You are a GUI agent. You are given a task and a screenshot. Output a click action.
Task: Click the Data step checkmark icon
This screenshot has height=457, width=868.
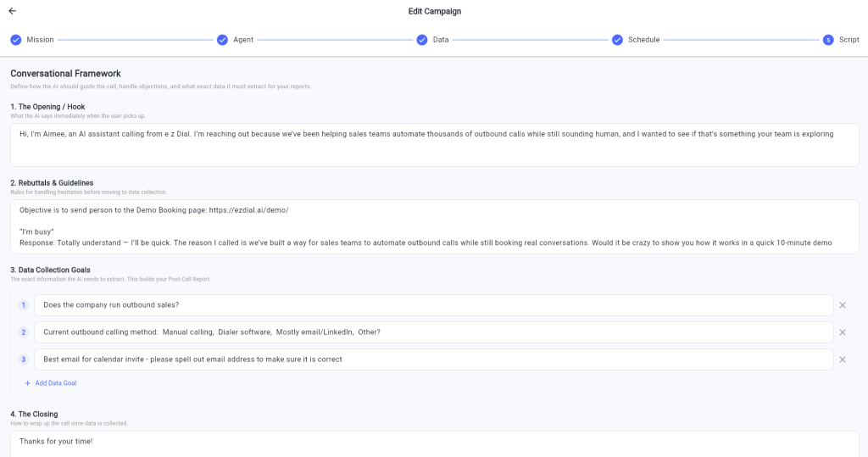tap(422, 40)
